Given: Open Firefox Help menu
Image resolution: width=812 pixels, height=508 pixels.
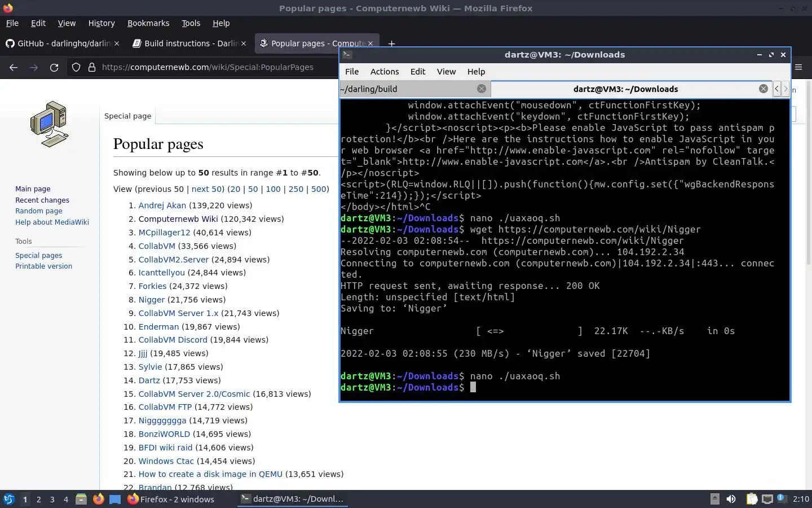Looking at the screenshot, I should (221, 23).
